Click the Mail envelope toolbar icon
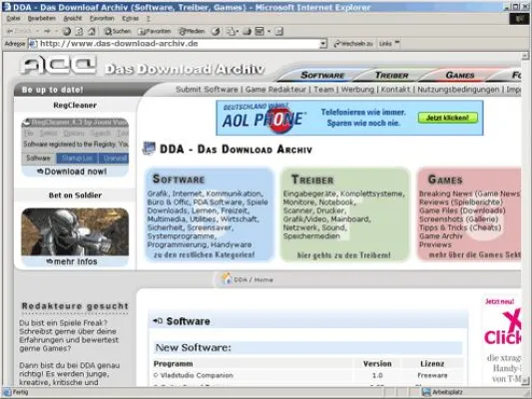This screenshot has height=399, width=532. point(231,32)
